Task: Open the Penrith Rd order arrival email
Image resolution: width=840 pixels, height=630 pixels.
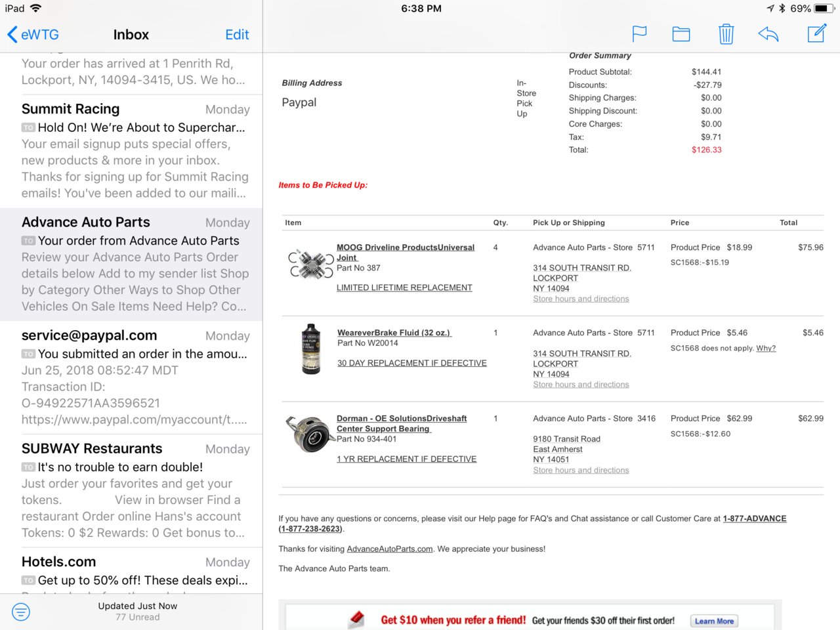Action: click(131, 72)
